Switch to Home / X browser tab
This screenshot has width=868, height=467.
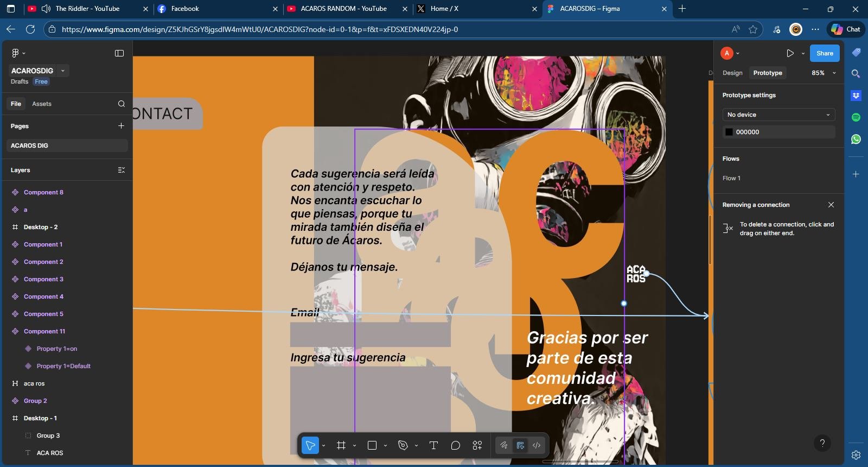pos(477,9)
